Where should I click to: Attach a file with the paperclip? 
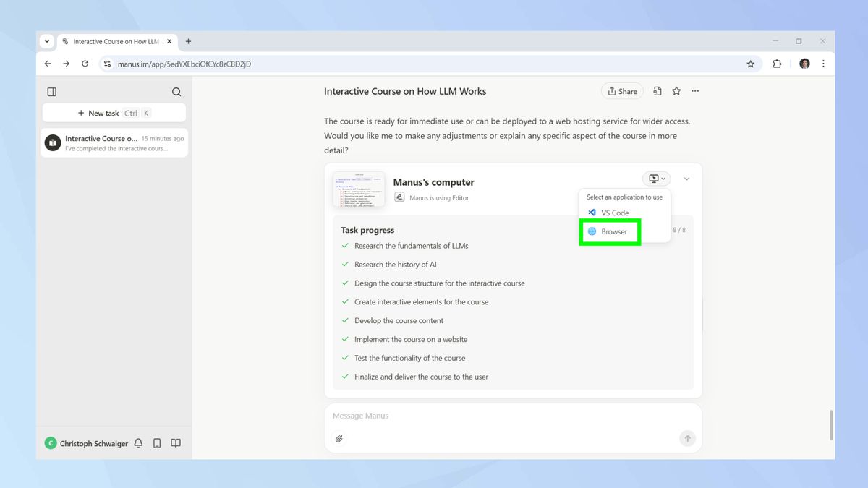pos(339,438)
